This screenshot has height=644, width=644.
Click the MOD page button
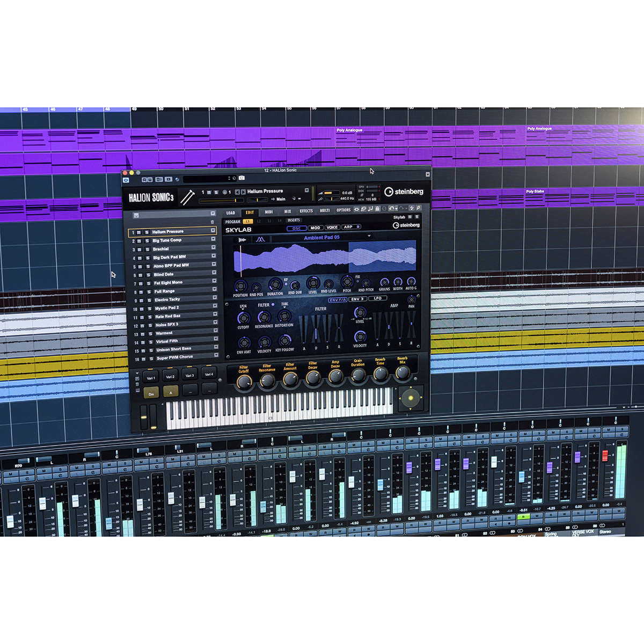315,228
